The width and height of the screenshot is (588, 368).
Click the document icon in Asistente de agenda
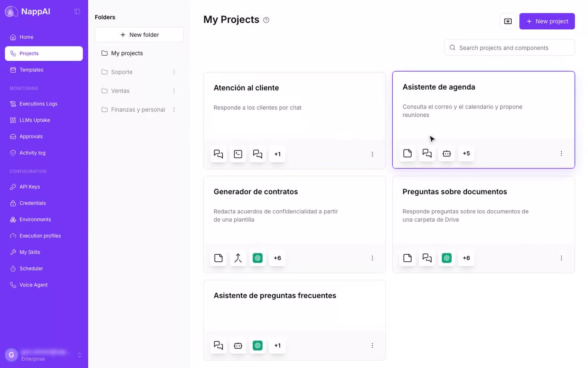[x=407, y=153]
